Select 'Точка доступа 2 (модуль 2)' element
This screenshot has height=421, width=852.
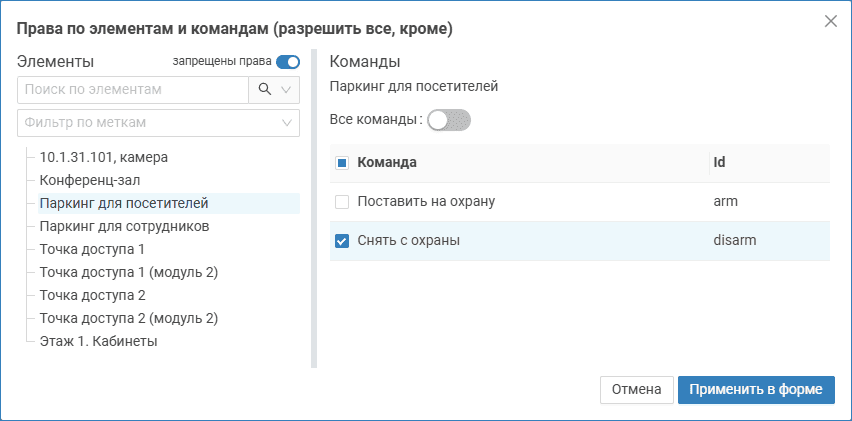(x=128, y=319)
